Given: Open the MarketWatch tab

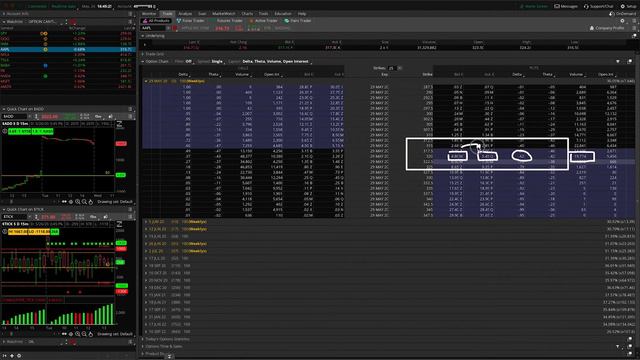Looking at the screenshot, I should pyautogui.click(x=224, y=13).
